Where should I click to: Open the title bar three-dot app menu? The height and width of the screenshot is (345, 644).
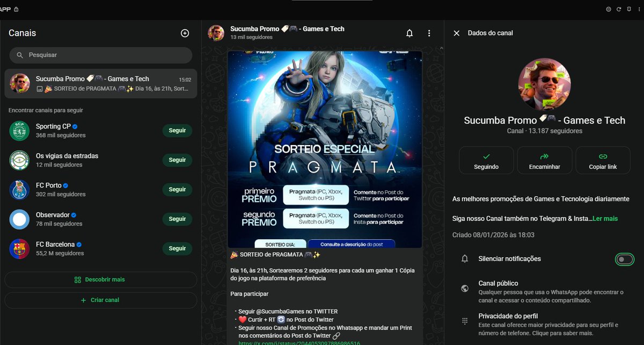(638, 9)
